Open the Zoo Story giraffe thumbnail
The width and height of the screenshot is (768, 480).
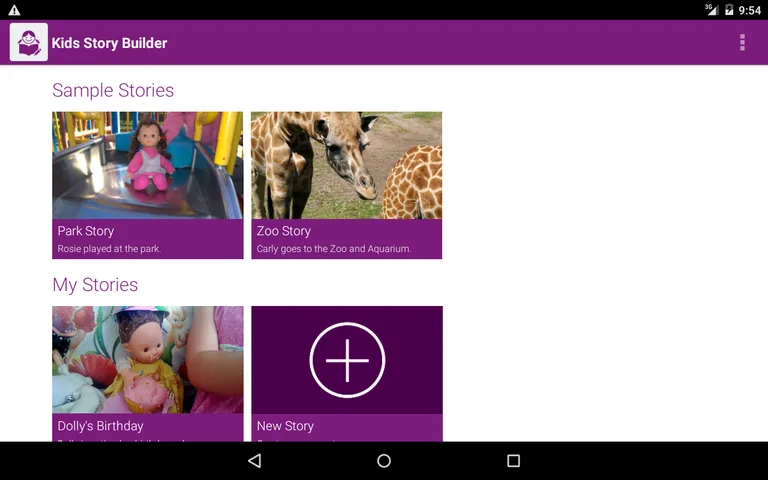tap(346, 165)
